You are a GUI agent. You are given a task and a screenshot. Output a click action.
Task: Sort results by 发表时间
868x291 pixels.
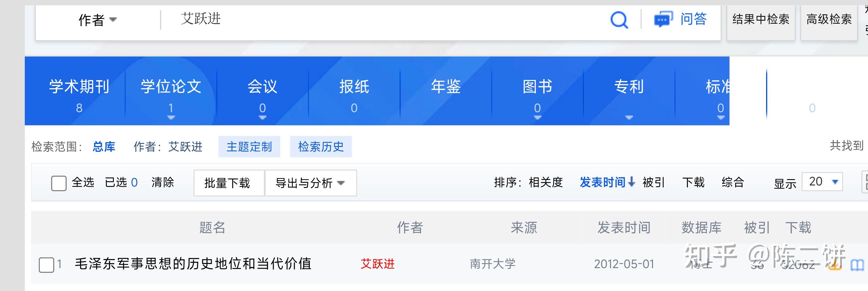(x=607, y=182)
